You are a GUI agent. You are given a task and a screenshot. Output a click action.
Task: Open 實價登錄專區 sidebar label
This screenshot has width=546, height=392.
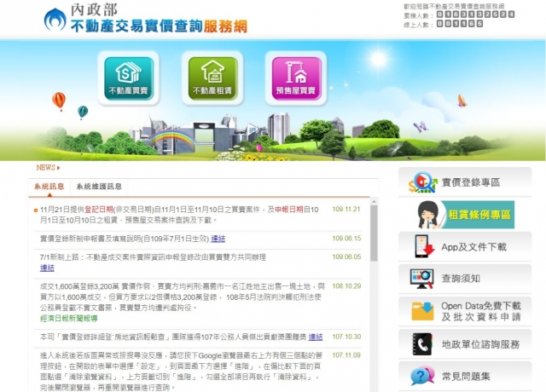click(471, 182)
